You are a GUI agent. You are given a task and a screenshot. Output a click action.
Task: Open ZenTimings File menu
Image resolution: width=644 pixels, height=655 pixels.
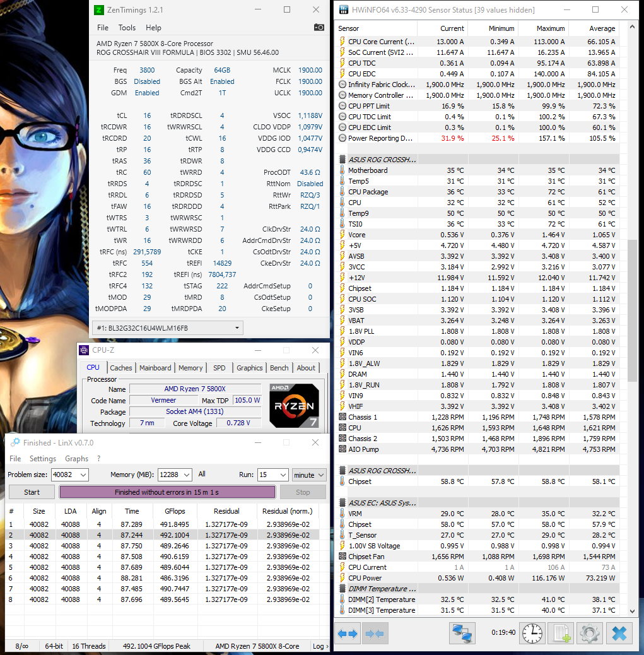[102, 28]
